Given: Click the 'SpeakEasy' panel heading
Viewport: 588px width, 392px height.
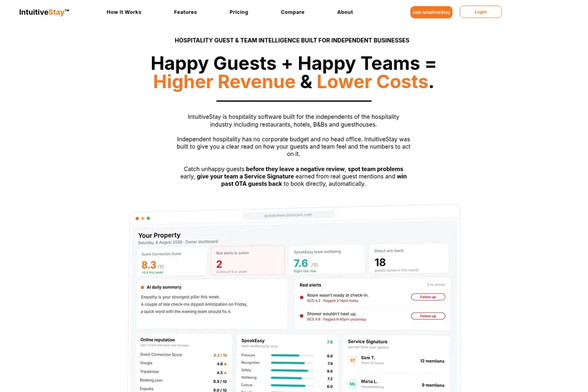Looking at the screenshot, I should pos(253,341).
